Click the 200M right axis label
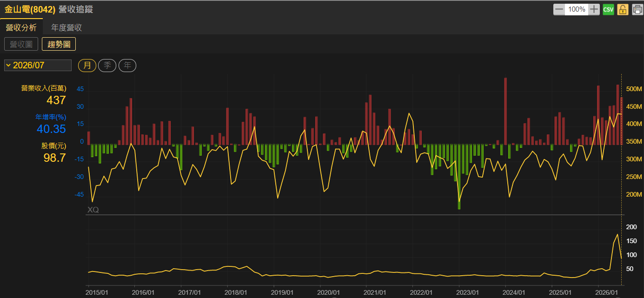 (x=634, y=194)
